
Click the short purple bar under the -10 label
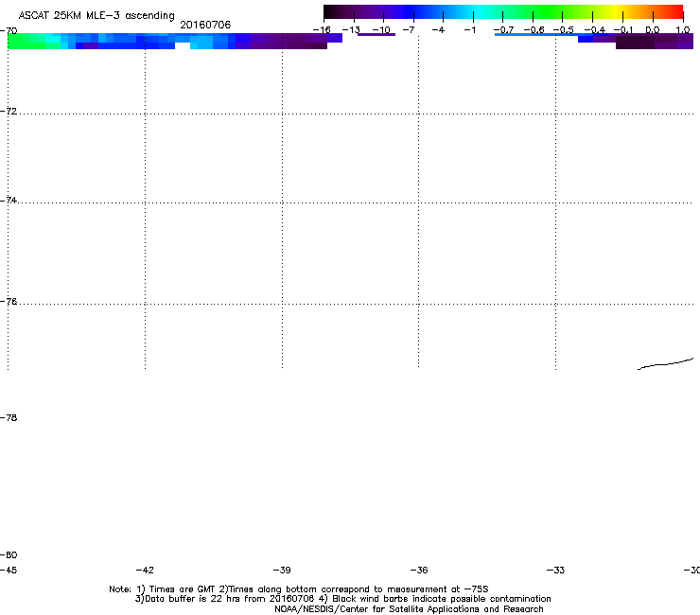[x=376, y=35]
